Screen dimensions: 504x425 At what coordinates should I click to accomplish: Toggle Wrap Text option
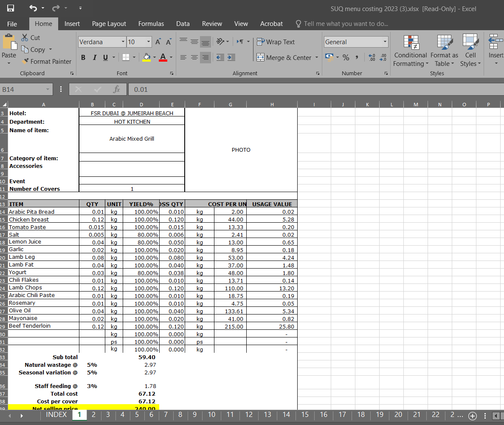[276, 42]
